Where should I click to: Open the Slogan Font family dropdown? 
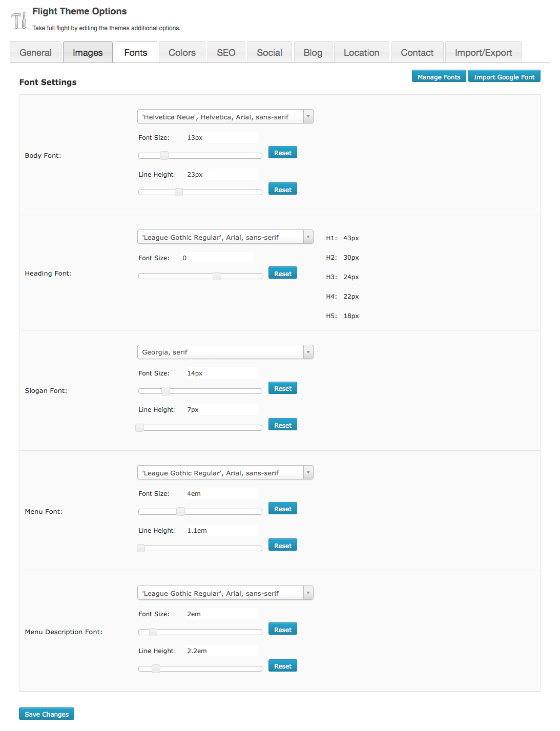pos(225,352)
